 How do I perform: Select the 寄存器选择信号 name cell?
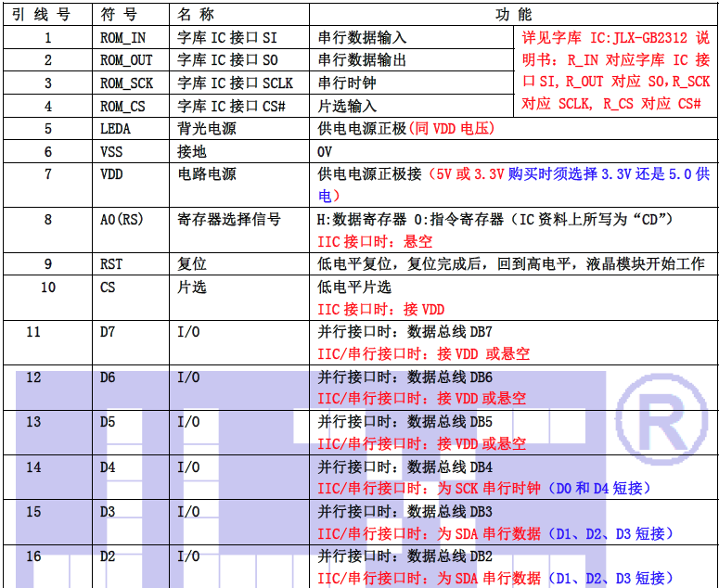coord(228,220)
